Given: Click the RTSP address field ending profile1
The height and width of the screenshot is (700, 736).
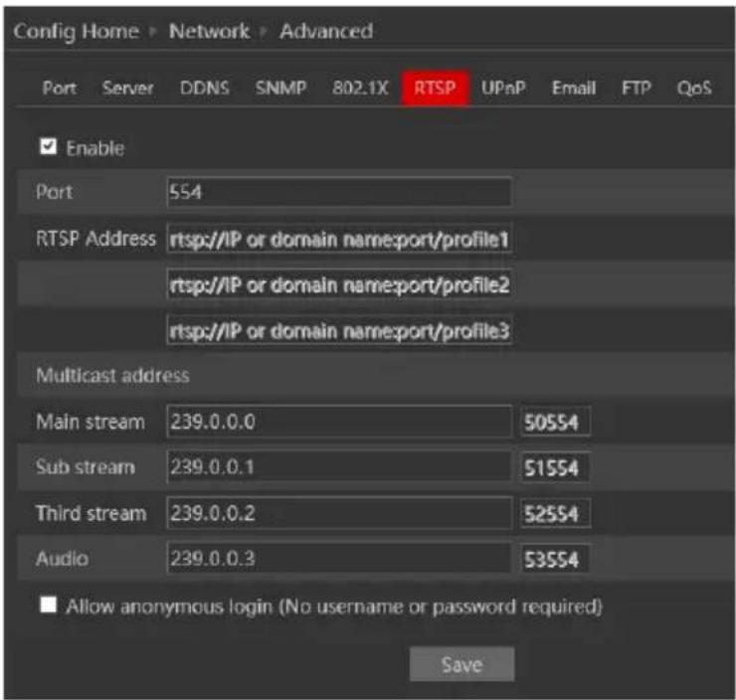Looking at the screenshot, I should coord(339,240).
